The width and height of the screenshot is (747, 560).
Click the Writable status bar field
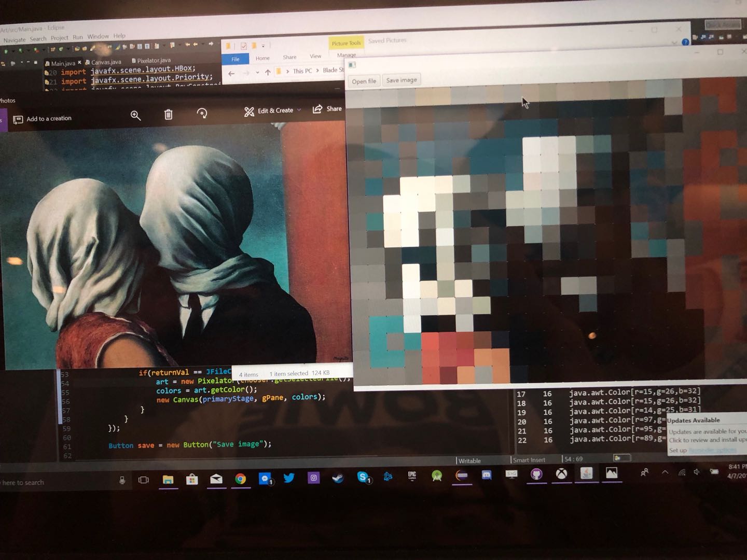click(469, 460)
